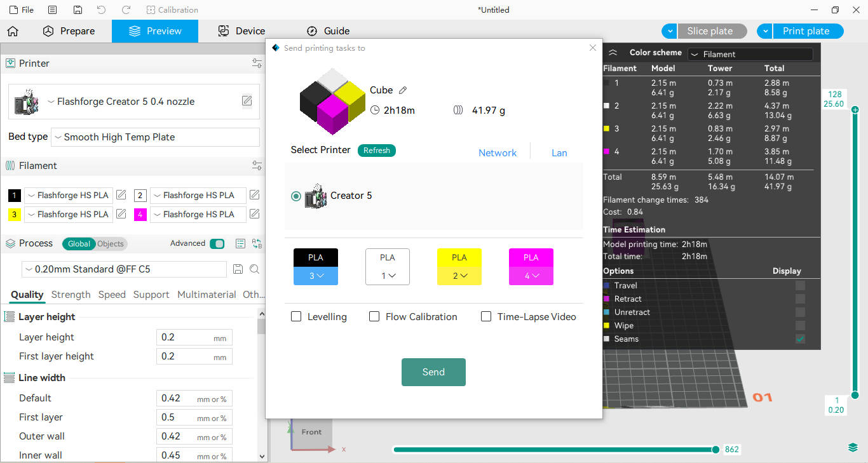Click the yellow filament 3 color swatch

pos(15,215)
